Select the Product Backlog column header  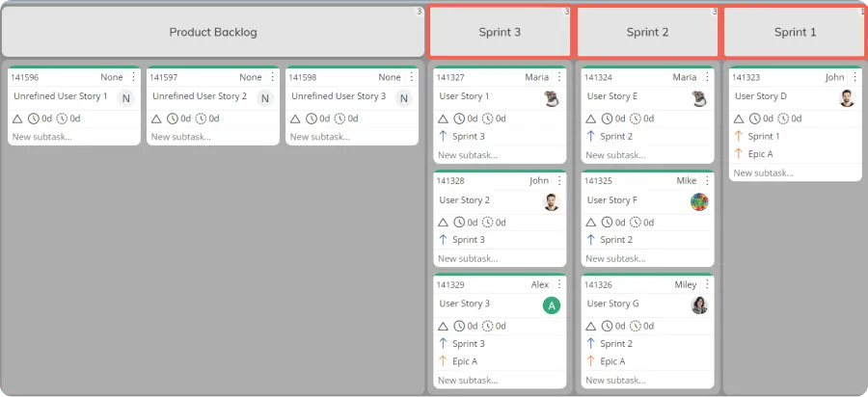tap(213, 32)
